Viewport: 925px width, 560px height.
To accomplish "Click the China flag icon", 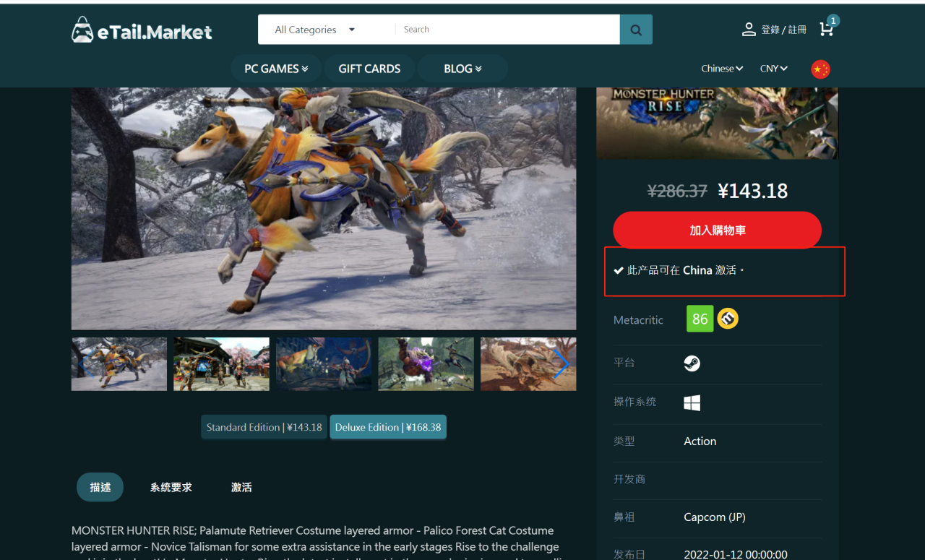I will tap(820, 69).
